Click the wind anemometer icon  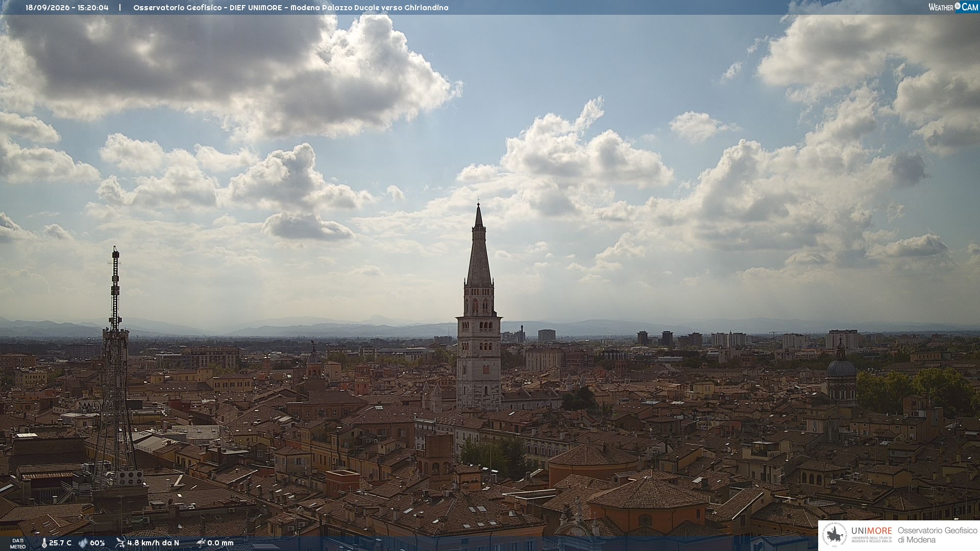point(120,543)
